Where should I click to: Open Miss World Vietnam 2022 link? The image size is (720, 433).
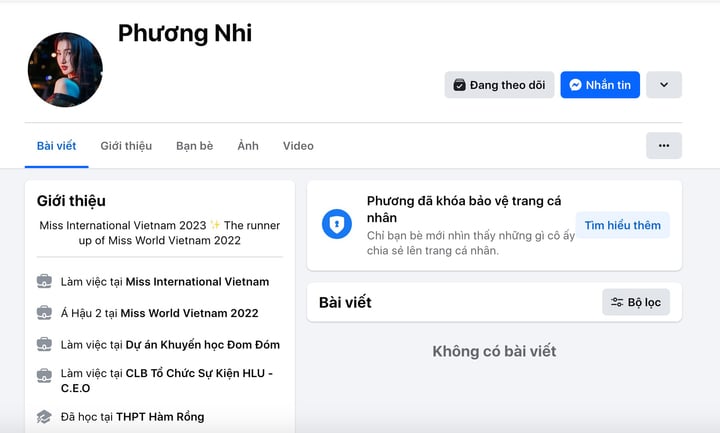189,313
